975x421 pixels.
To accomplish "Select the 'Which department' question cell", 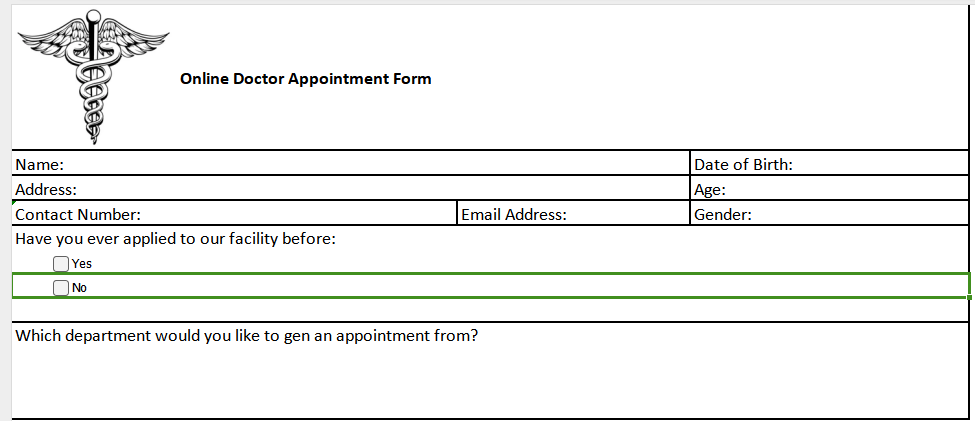I will pos(246,336).
